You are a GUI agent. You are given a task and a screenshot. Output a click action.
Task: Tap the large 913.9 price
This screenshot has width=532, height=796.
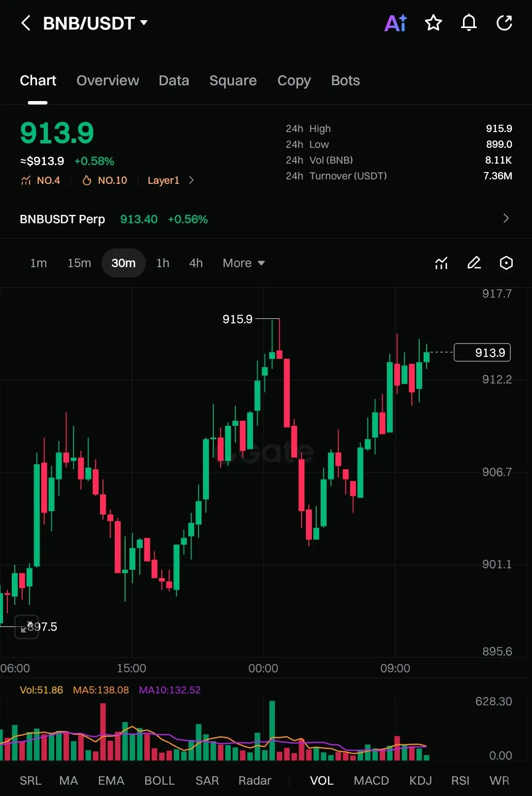pos(57,133)
